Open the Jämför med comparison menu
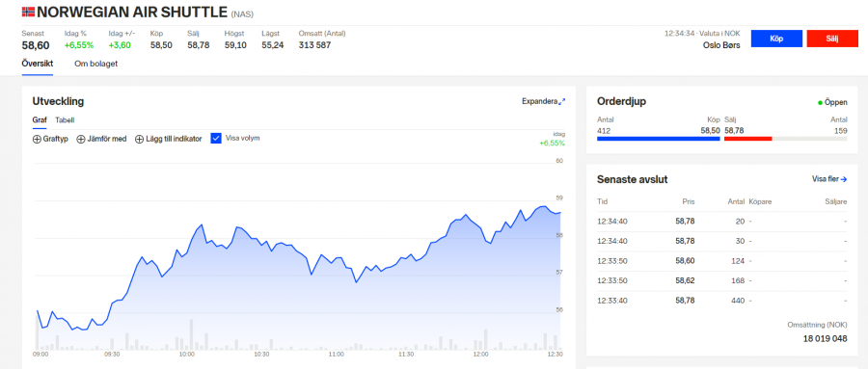Screen dimensions: 868x369 tap(101, 139)
